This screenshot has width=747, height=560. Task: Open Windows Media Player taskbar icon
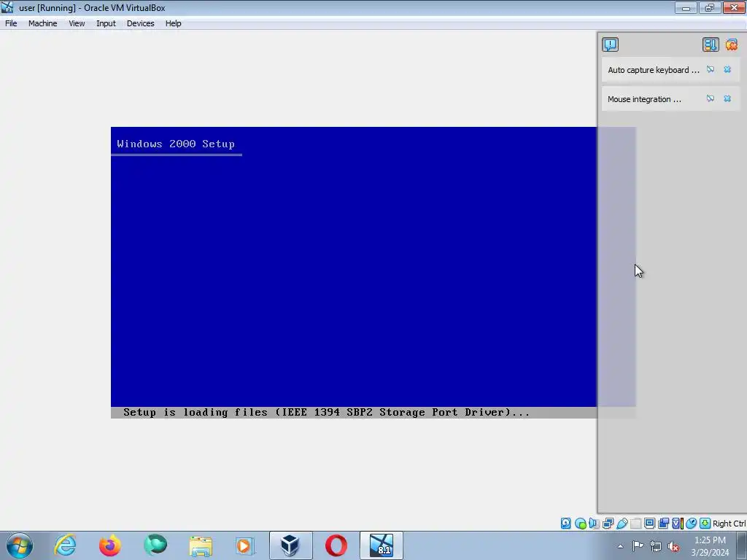point(245,545)
